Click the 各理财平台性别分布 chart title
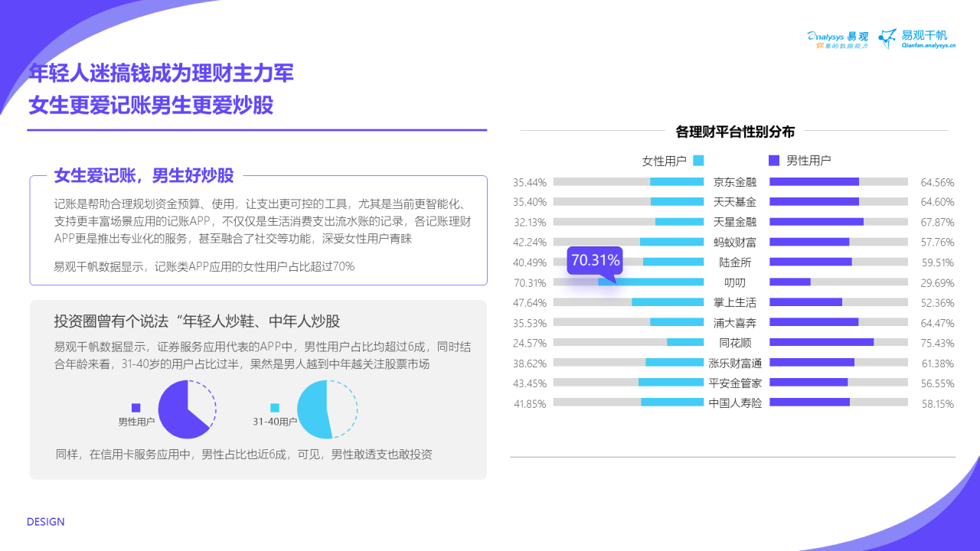The image size is (980, 551). click(735, 132)
